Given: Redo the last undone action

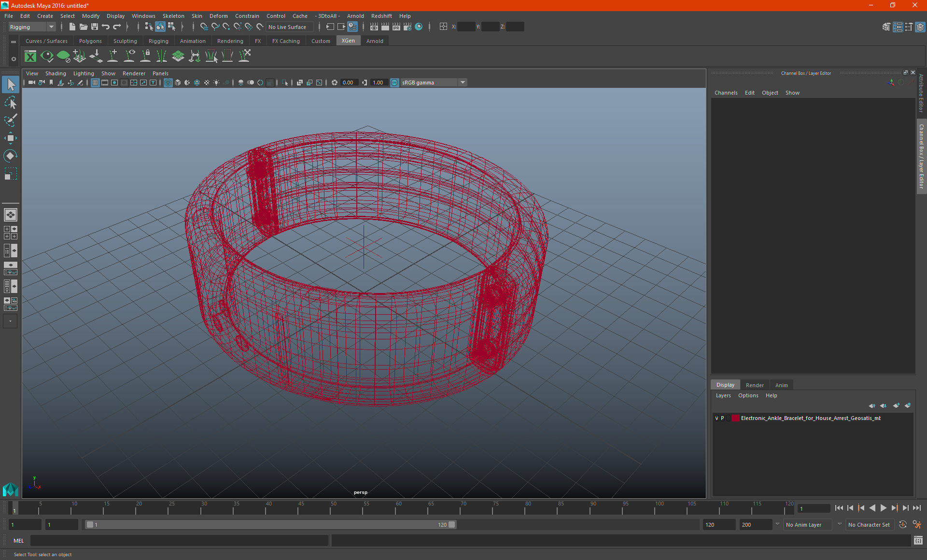Looking at the screenshot, I should coord(117,27).
